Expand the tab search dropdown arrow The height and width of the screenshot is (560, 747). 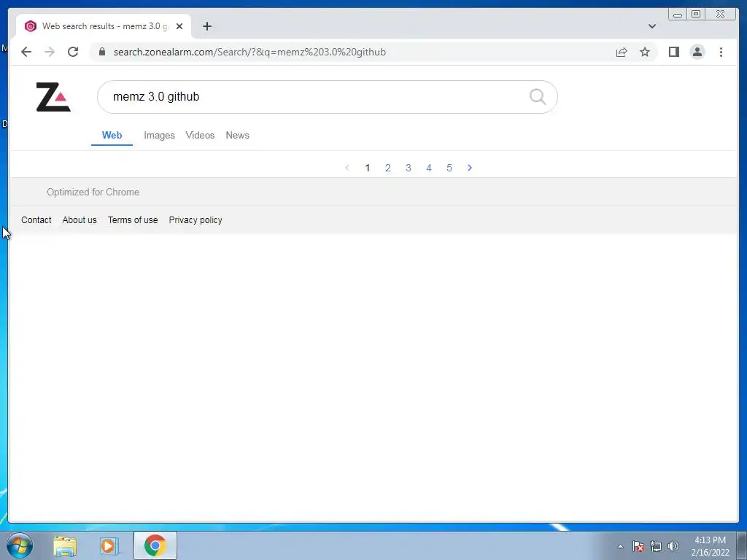[x=651, y=26]
